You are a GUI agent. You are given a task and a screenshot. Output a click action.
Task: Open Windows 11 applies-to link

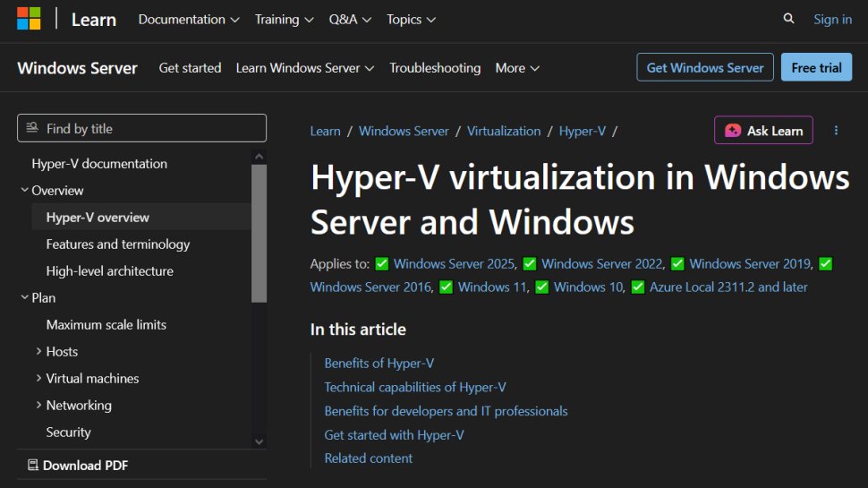[492, 287]
